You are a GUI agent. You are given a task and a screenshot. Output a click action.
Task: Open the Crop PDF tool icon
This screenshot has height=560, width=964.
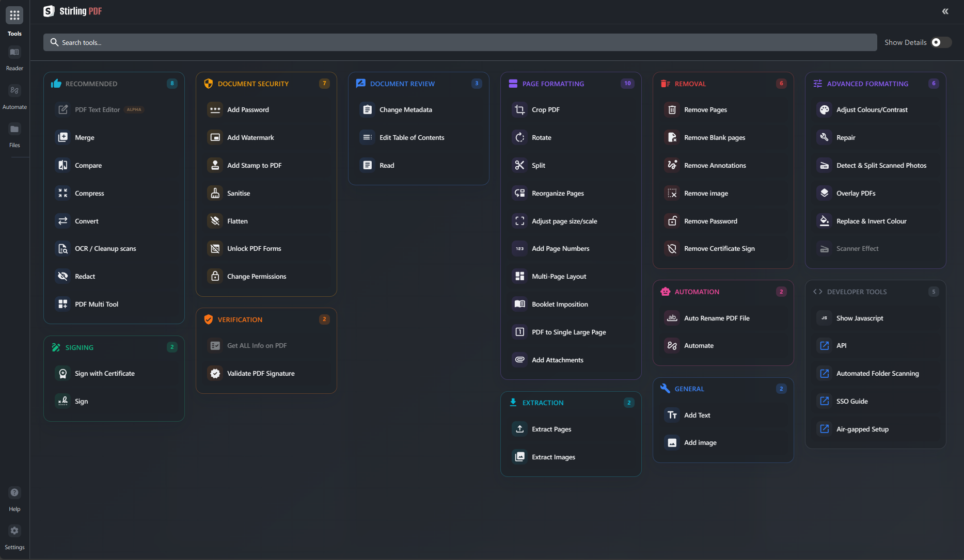click(520, 109)
